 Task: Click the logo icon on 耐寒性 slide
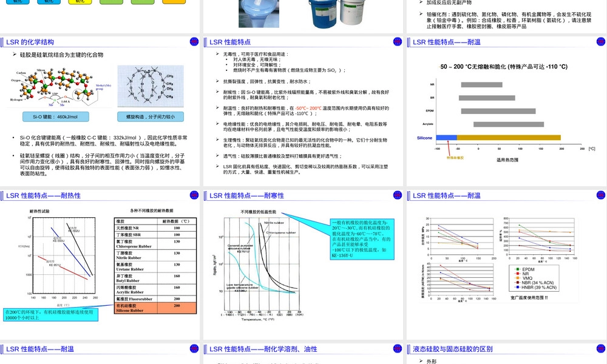pyautogui.click(x=397, y=195)
